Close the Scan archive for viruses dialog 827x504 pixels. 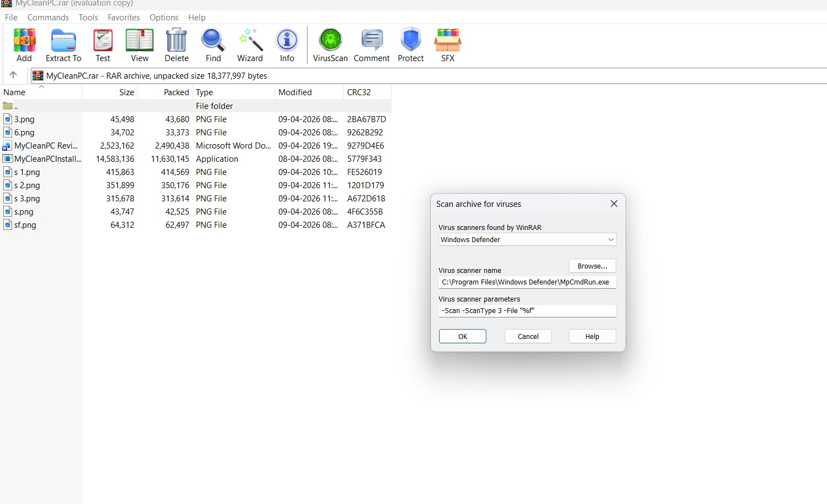click(614, 204)
